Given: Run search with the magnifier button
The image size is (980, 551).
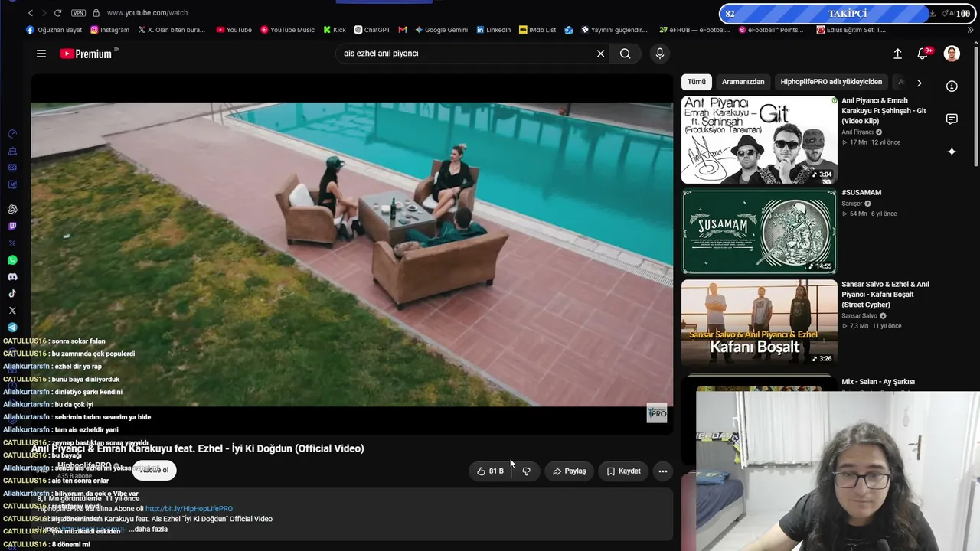Looking at the screenshot, I should (x=626, y=54).
